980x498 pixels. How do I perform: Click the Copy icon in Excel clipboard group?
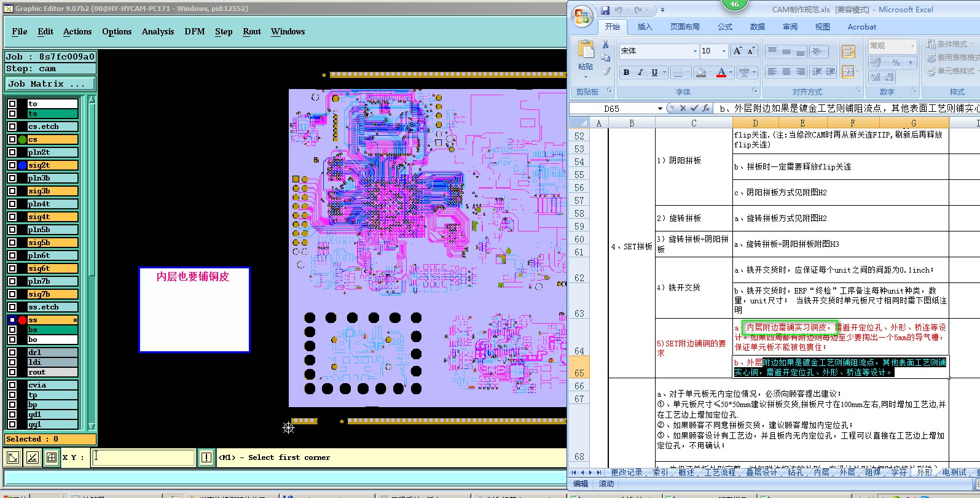coord(605,58)
